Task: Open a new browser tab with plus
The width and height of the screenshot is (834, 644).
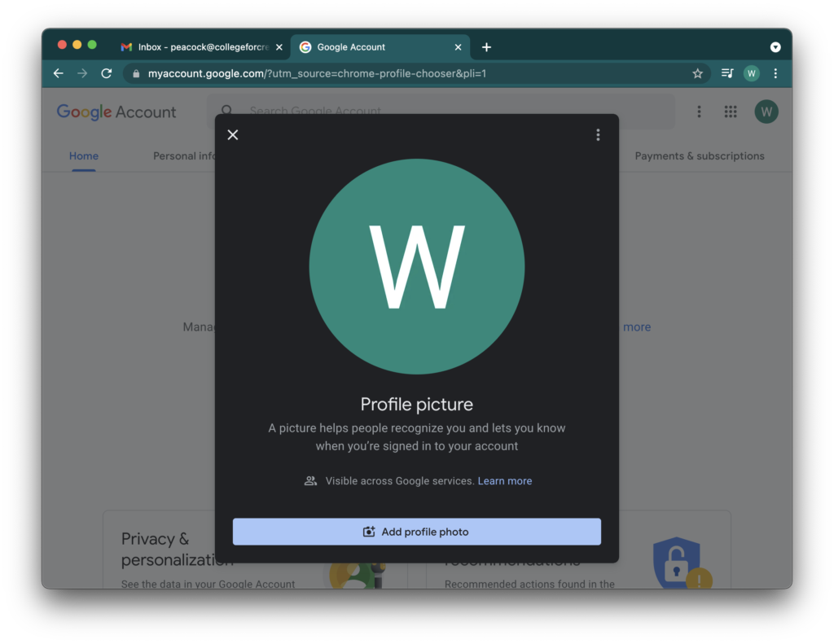Action: [486, 47]
